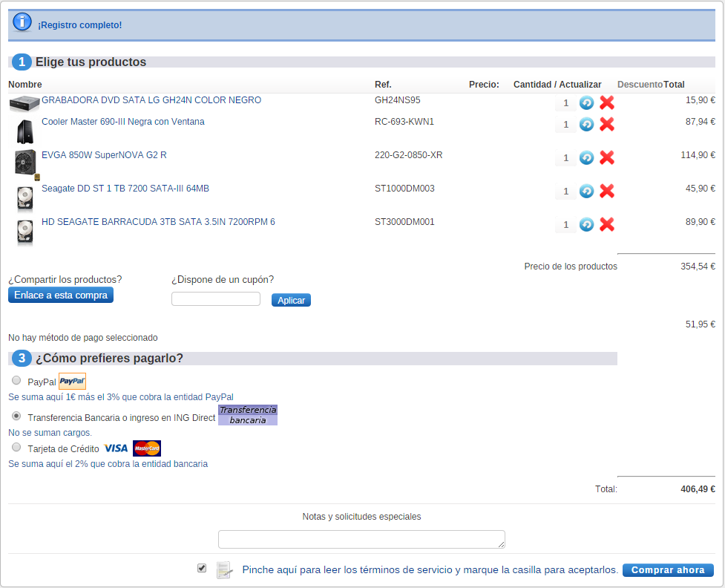The image size is (725, 588).
Task: Click the No se suman cargos note
Action: (50, 433)
